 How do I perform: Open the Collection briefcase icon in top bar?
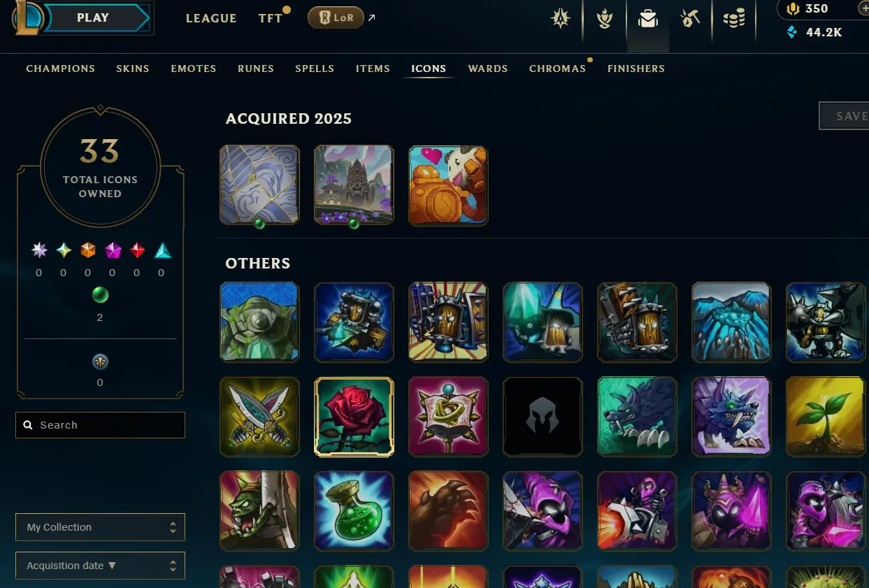pyautogui.click(x=648, y=19)
